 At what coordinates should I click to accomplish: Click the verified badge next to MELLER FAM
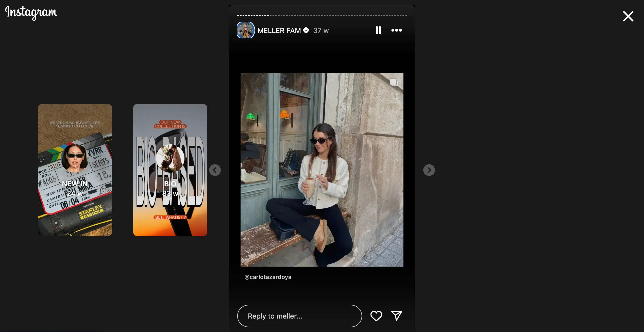point(306,30)
